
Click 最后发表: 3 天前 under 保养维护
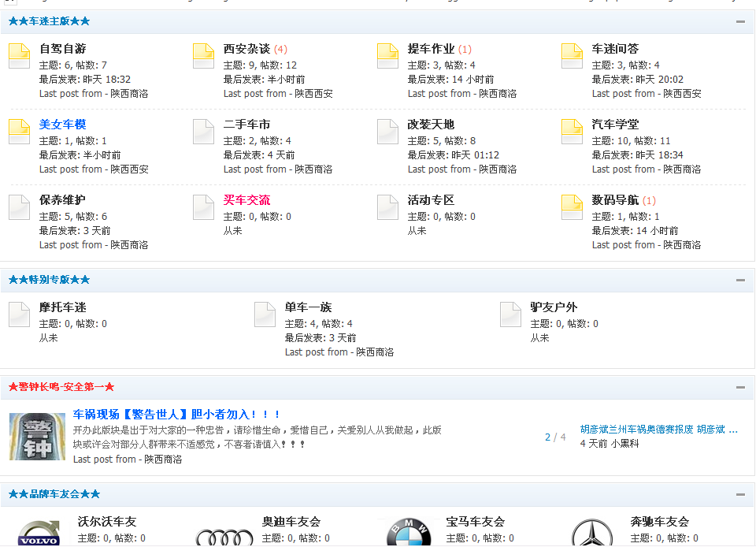75,231
